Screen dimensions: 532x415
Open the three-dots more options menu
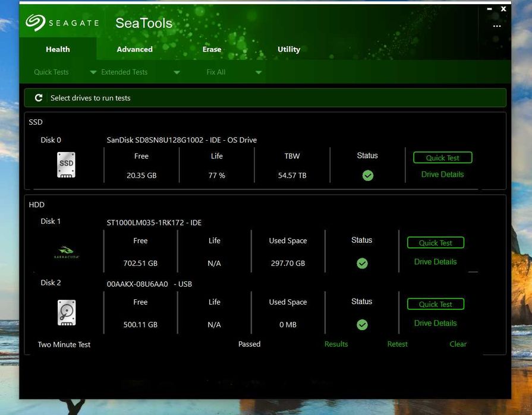click(497, 26)
